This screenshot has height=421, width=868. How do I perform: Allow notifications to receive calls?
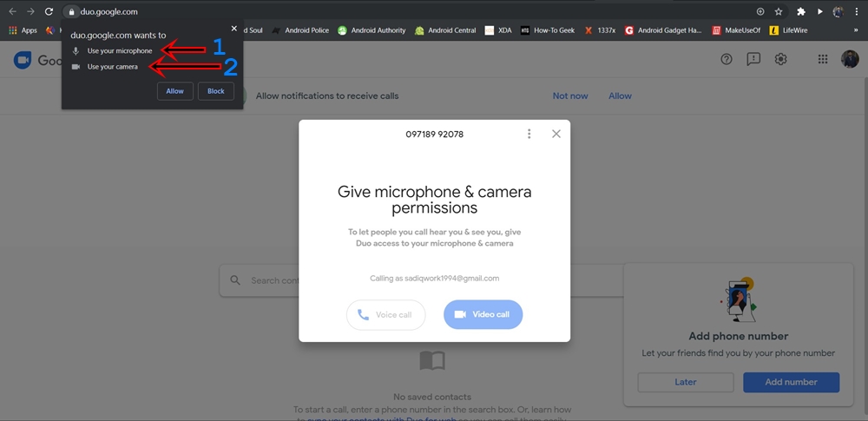coord(620,95)
